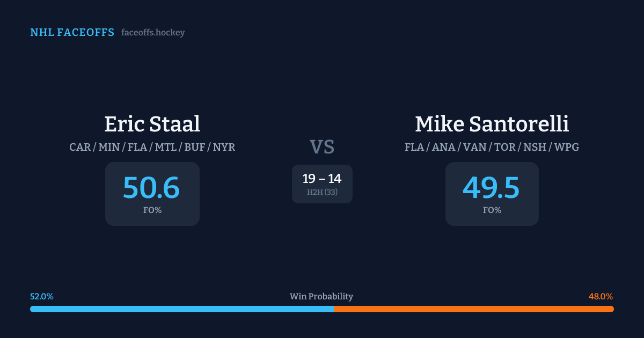Click the 52.0% win probability value
Screen dimensions: 644x338
(x=42, y=297)
